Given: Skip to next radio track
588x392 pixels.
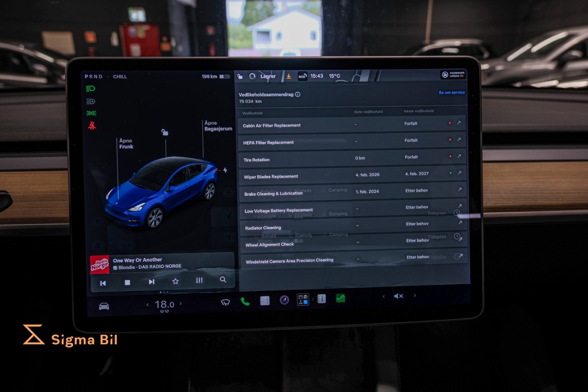Looking at the screenshot, I should click(x=151, y=282).
